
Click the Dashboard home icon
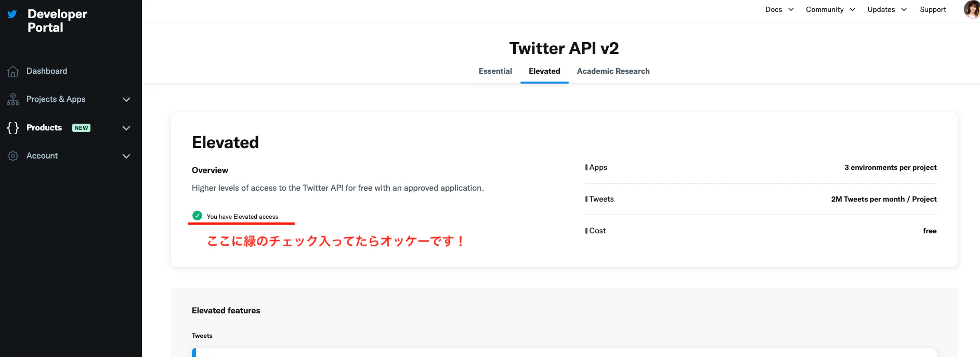[13, 71]
